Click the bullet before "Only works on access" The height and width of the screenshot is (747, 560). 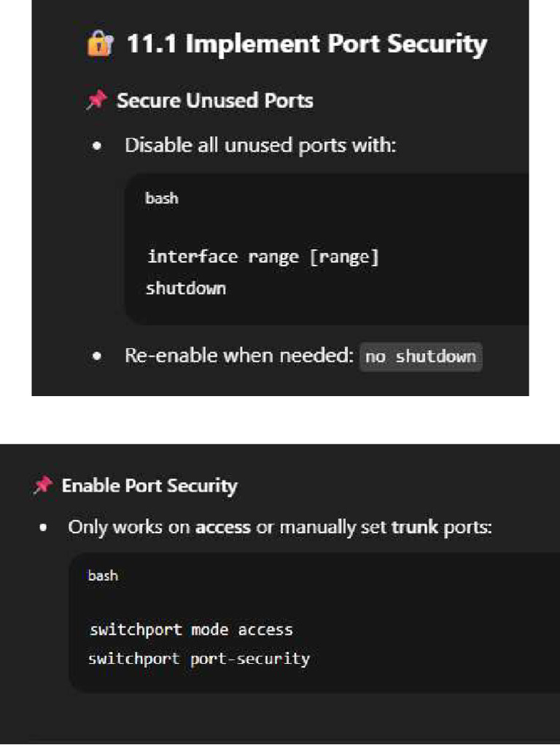tap(44, 527)
